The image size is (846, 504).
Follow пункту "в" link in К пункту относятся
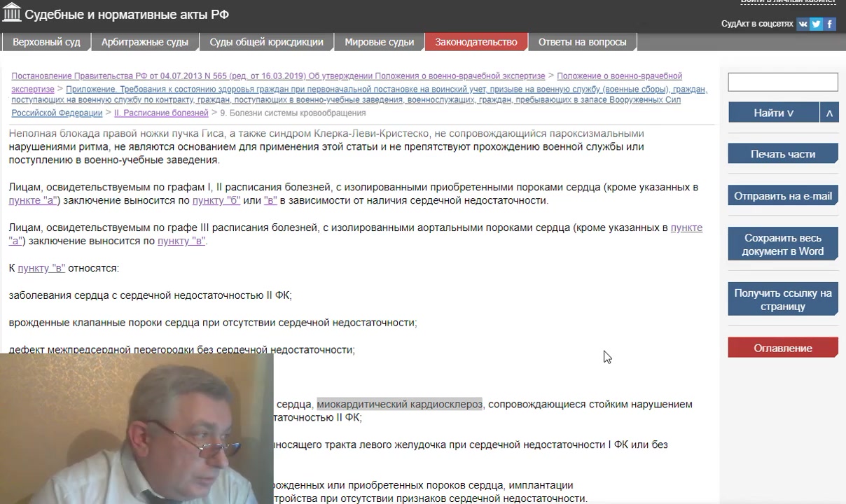[x=41, y=268]
